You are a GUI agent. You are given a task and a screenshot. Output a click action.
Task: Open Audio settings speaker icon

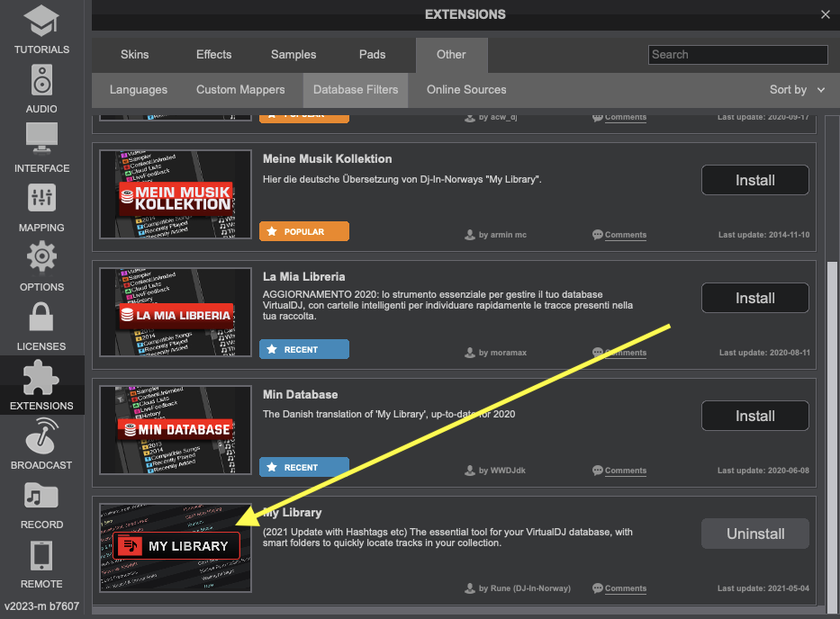[41, 79]
